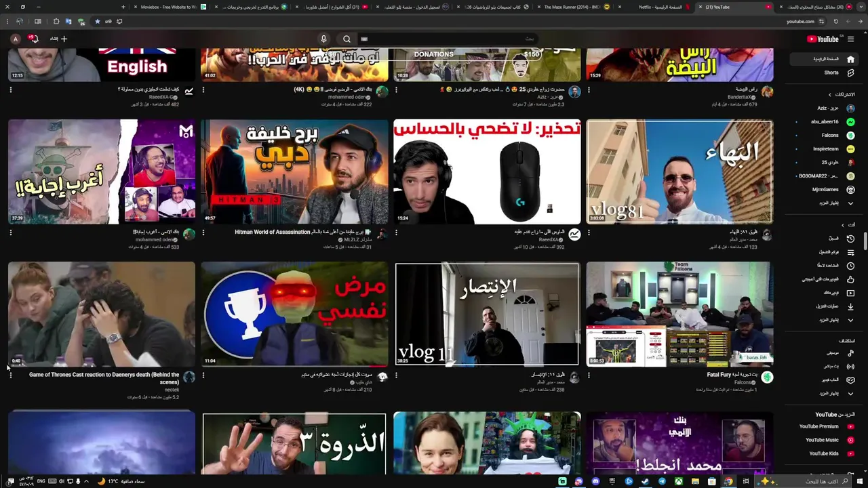Expand the subscriptions section header arrow
868x488 pixels.
tap(829, 95)
